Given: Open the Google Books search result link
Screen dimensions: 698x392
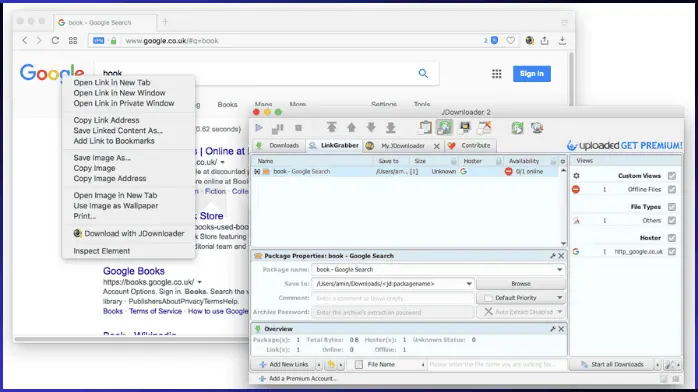Looking at the screenshot, I should tap(134, 271).
